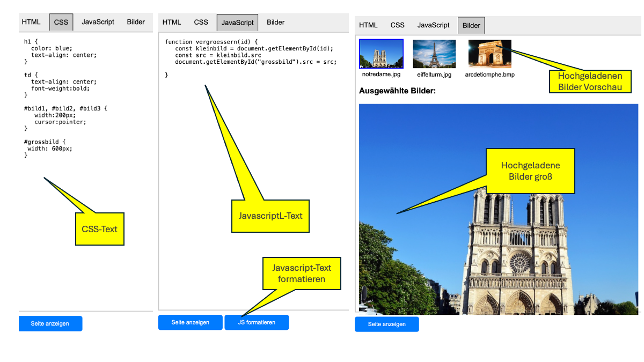Open JavaScript tab in the right image panel

(434, 25)
